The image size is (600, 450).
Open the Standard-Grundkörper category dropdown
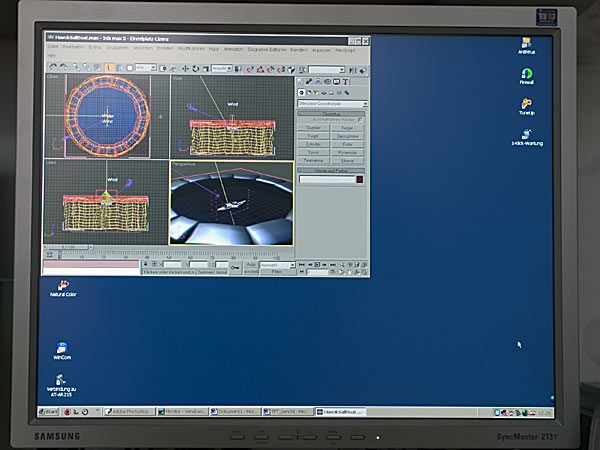click(x=333, y=104)
